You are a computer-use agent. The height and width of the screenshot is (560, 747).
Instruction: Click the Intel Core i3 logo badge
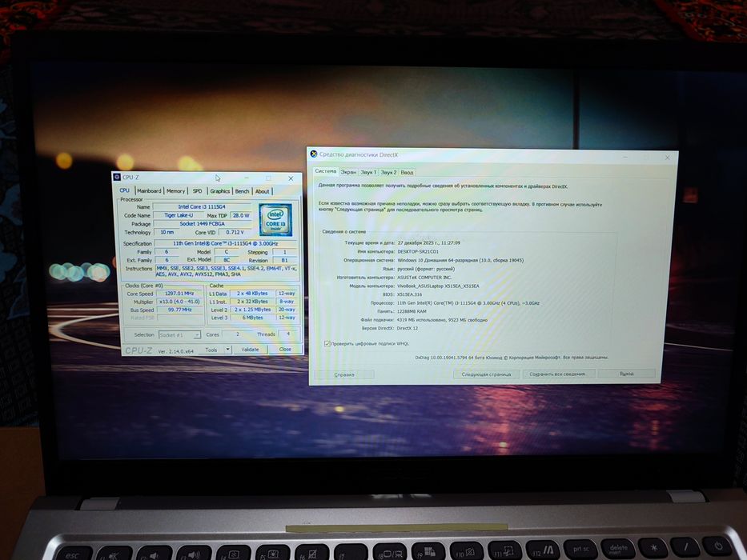coord(275,219)
